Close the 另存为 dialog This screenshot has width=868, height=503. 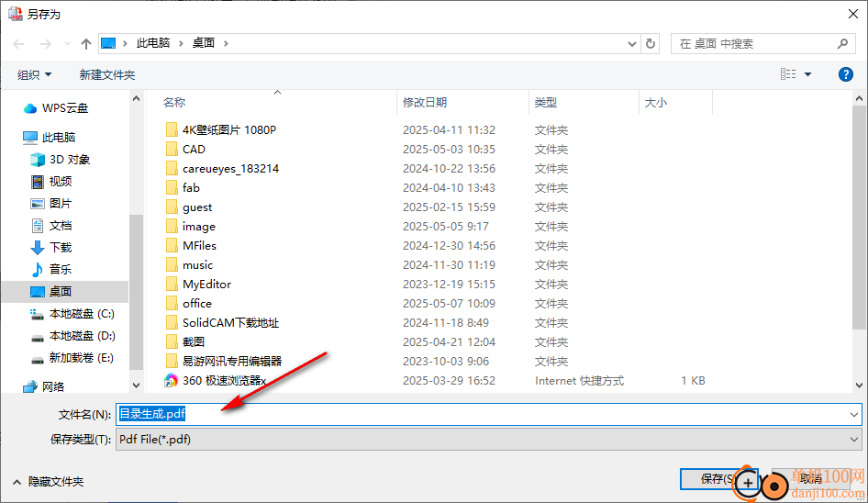click(853, 14)
